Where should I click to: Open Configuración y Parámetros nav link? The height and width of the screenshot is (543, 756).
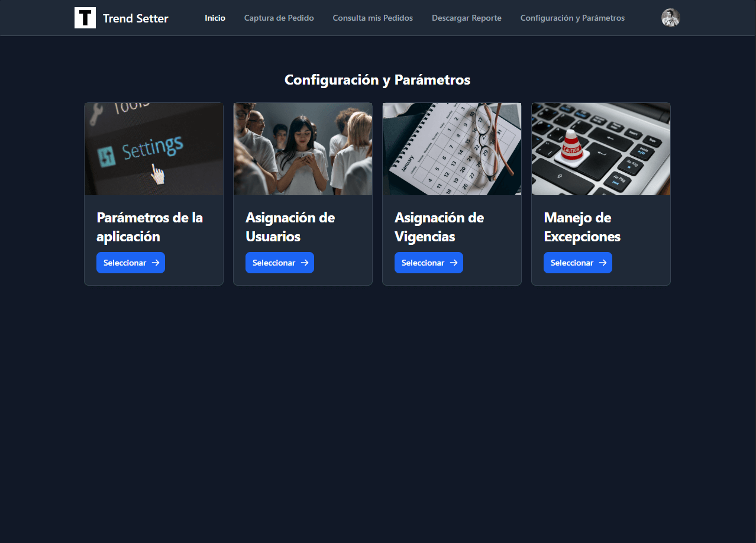click(x=573, y=18)
